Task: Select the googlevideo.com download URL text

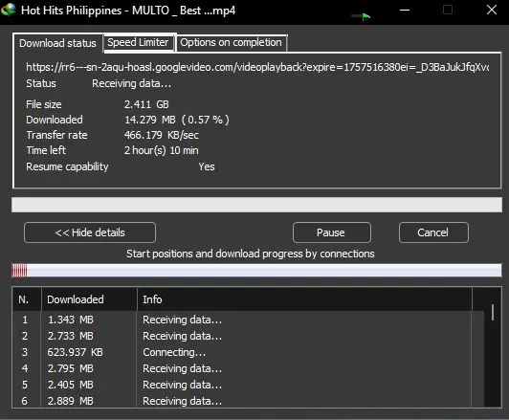Action: 257,67
